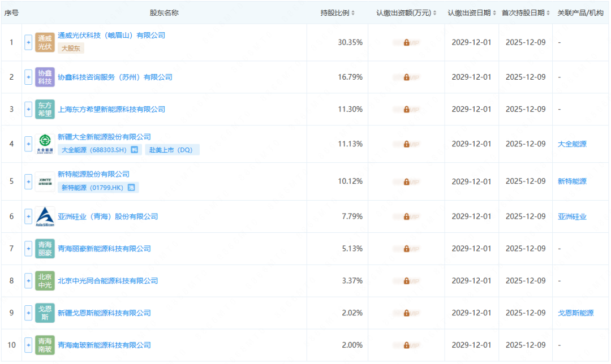Click the green 大全能源 logo icon
Image resolution: width=611 pixels, height=364 pixels.
click(x=44, y=144)
